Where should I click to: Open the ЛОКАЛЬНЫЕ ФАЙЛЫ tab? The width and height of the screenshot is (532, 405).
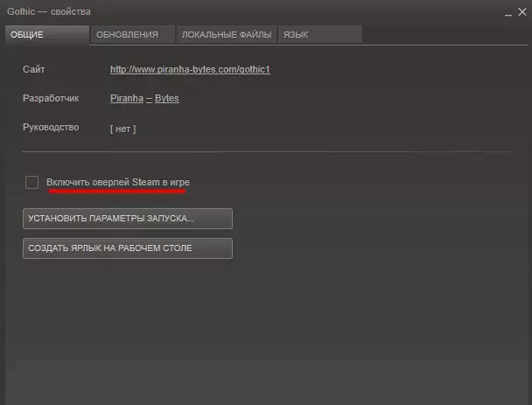(x=227, y=35)
